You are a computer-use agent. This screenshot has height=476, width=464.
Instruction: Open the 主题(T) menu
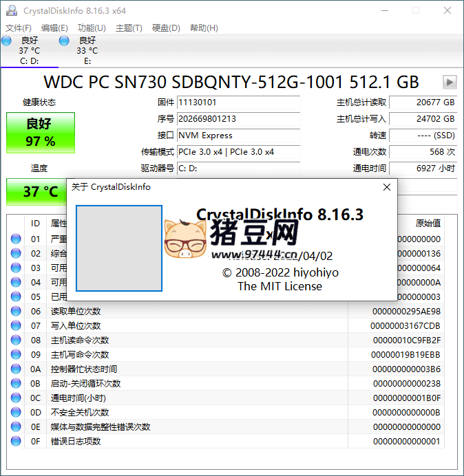129,28
